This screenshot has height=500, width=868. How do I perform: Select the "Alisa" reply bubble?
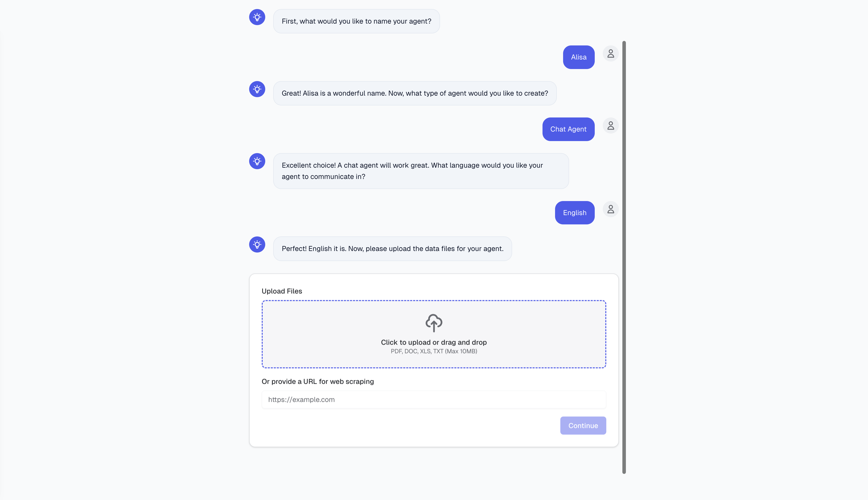(x=579, y=57)
